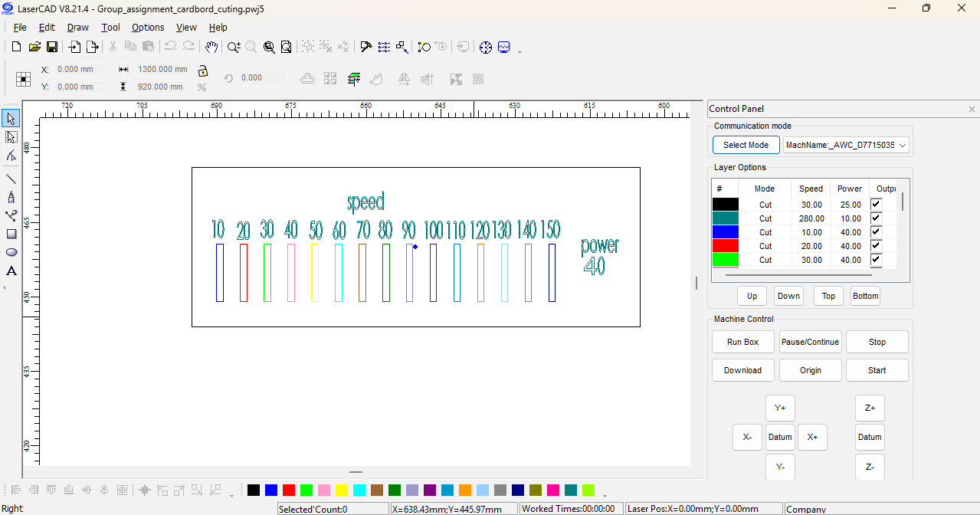Open system options via the hammer icon
Viewport: 980px width, 515px height.
tap(366, 47)
